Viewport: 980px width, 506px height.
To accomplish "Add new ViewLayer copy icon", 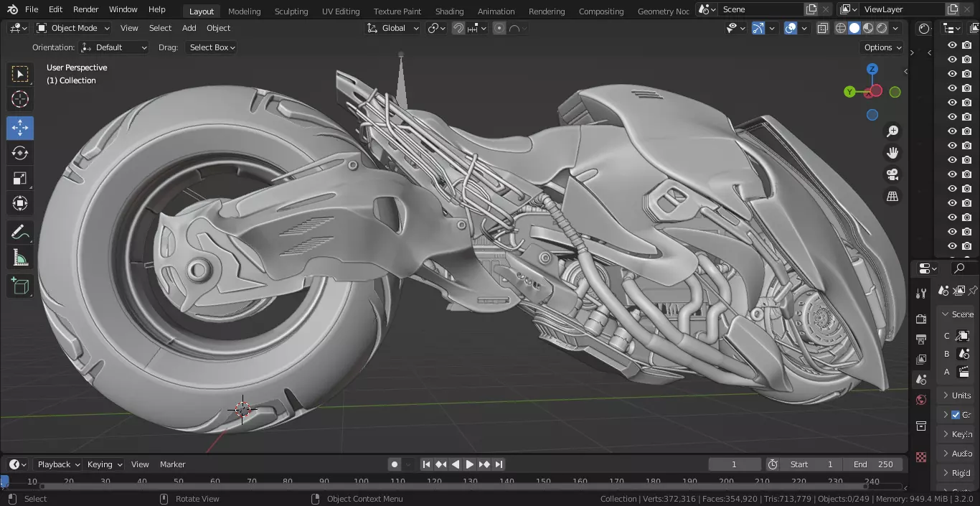I will (953, 9).
